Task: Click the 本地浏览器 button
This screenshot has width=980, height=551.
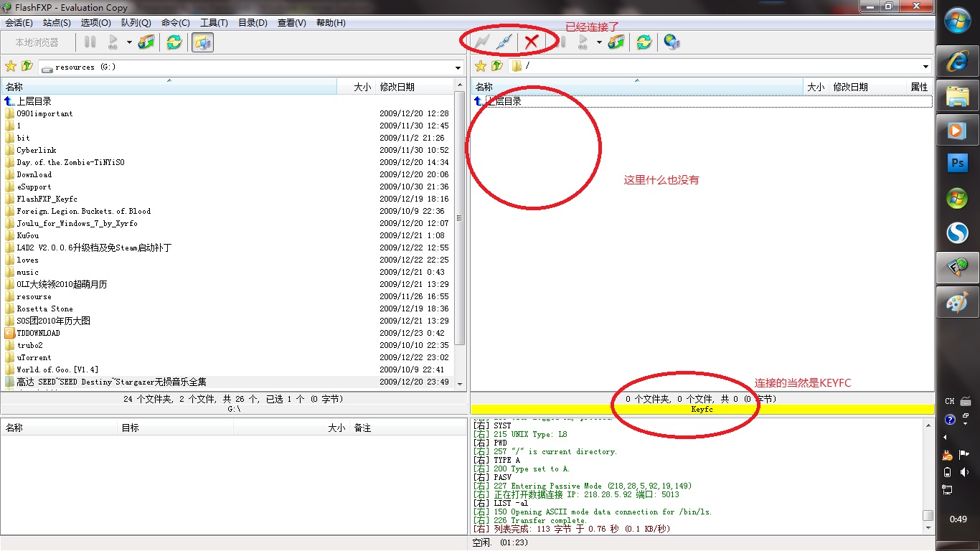Action: coord(37,42)
